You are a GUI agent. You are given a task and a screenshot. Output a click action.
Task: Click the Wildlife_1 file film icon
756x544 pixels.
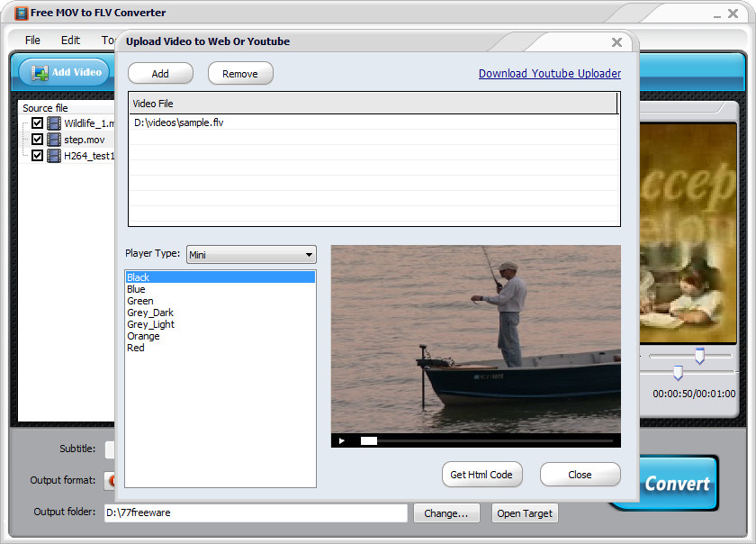point(54,123)
